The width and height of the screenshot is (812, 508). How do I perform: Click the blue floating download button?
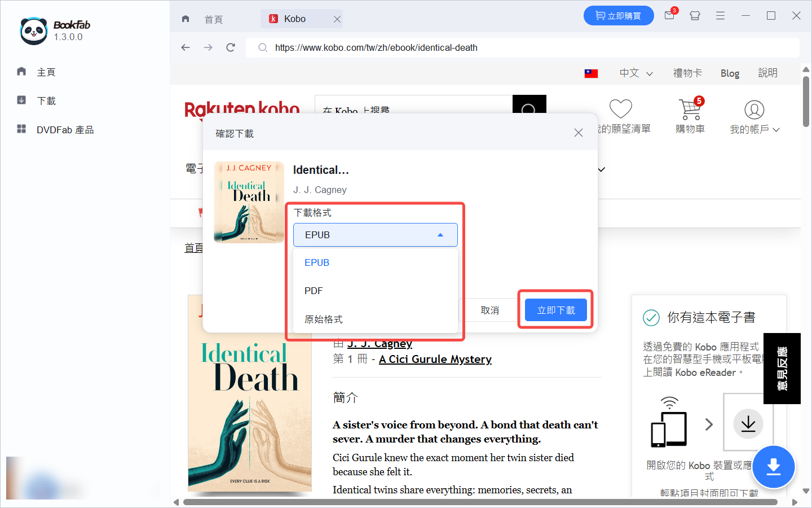pyautogui.click(x=773, y=467)
